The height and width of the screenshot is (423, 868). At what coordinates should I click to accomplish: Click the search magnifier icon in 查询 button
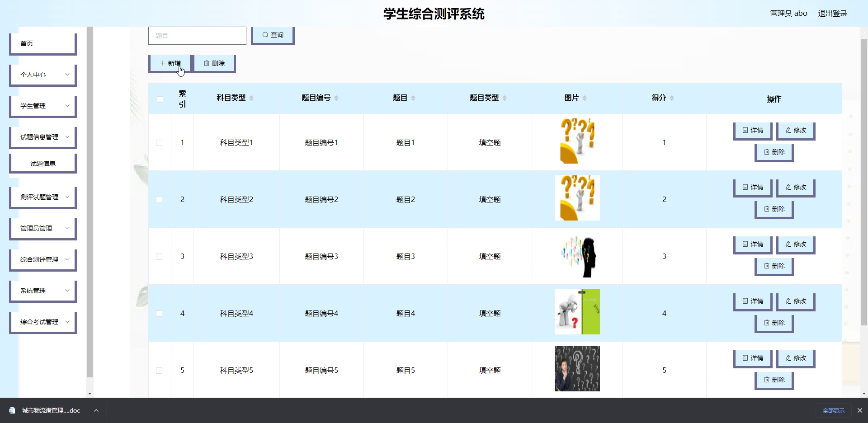[x=265, y=35]
